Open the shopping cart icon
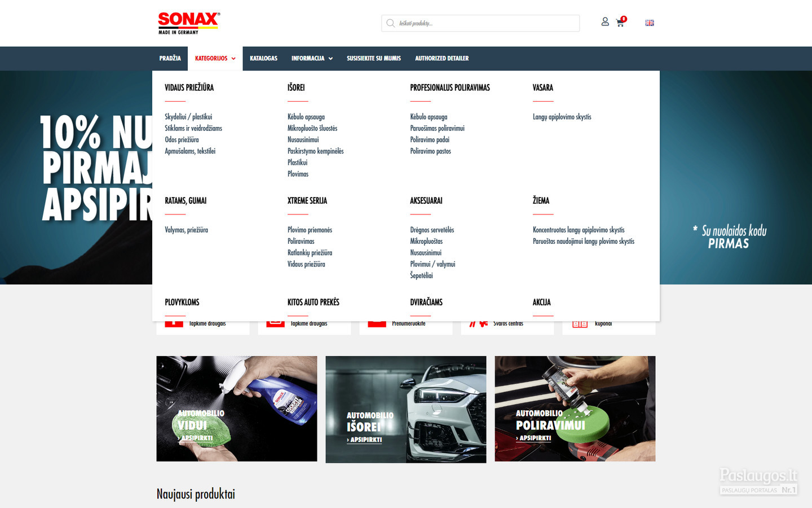812x508 pixels. 620,23
